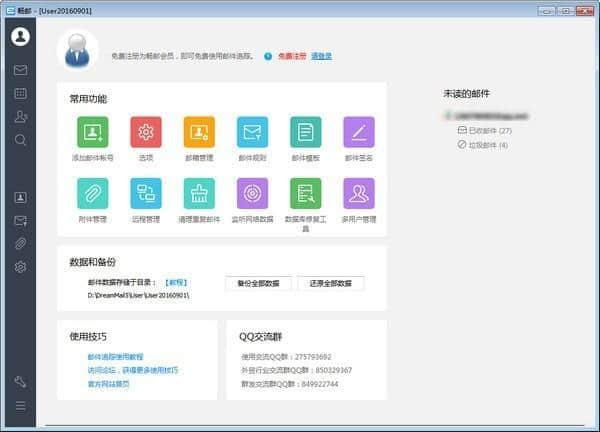Click the red 选项 options gear icon

point(146,132)
